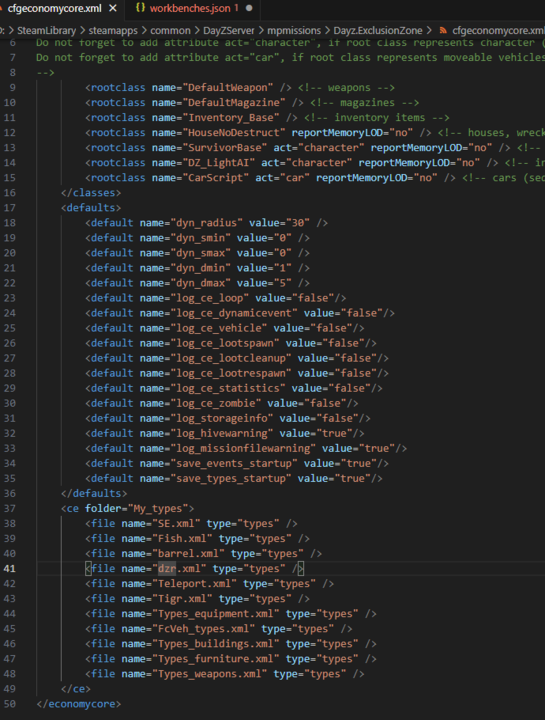This screenshot has width=545, height=720.
Task: Click the Inventory_Base rootclass name
Action: coord(231,118)
